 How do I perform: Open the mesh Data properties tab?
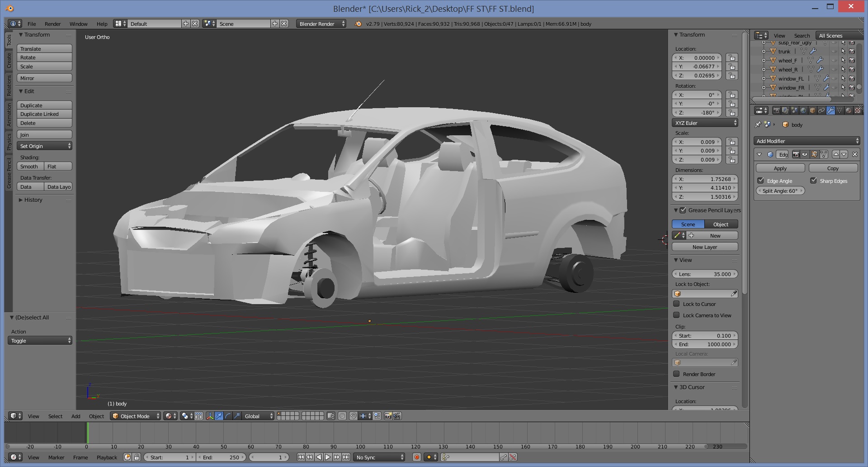click(x=840, y=110)
